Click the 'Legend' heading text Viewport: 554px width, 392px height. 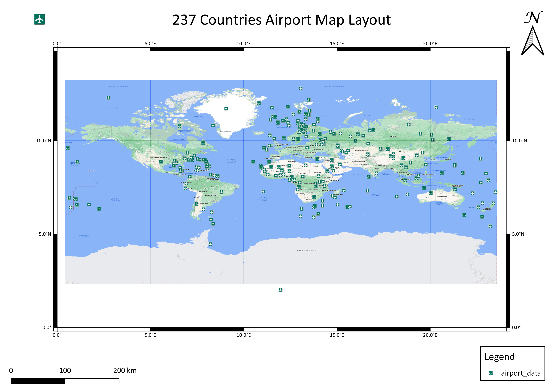coord(500,357)
